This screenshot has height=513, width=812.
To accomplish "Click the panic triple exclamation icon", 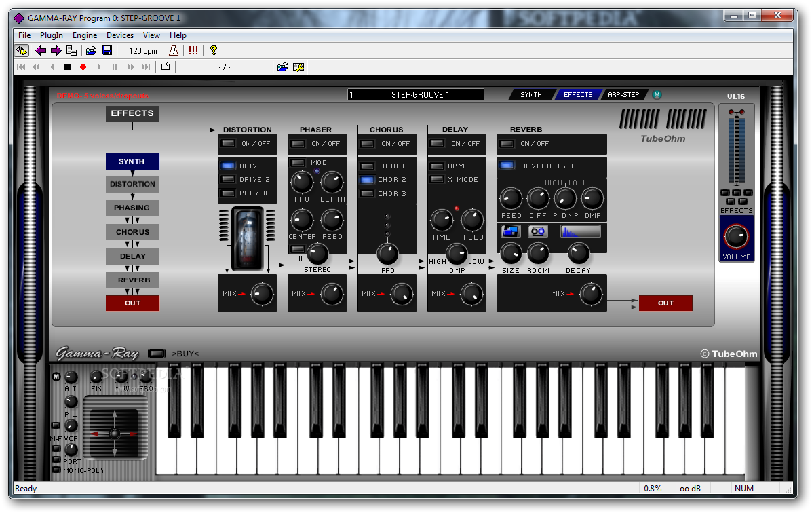I will (193, 51).
